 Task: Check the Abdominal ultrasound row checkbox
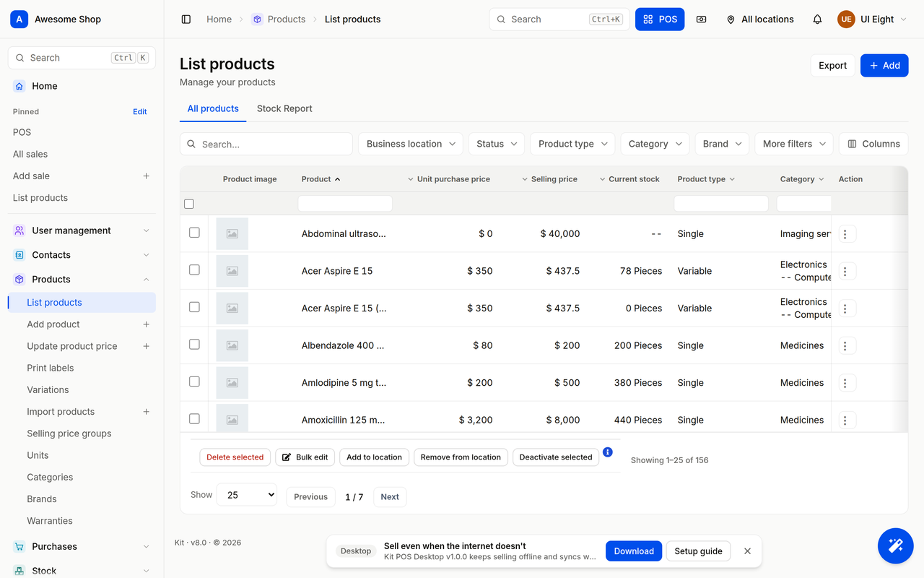point(194,233)
